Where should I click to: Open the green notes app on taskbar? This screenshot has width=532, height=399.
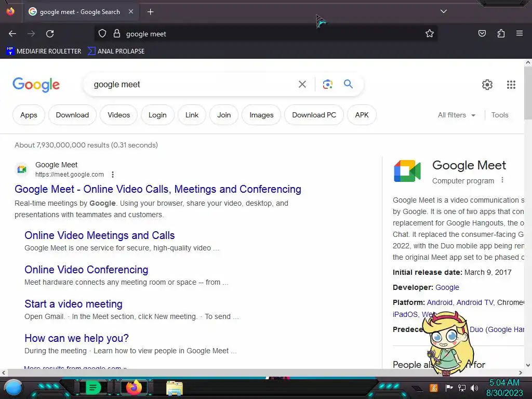coord(92,388)
